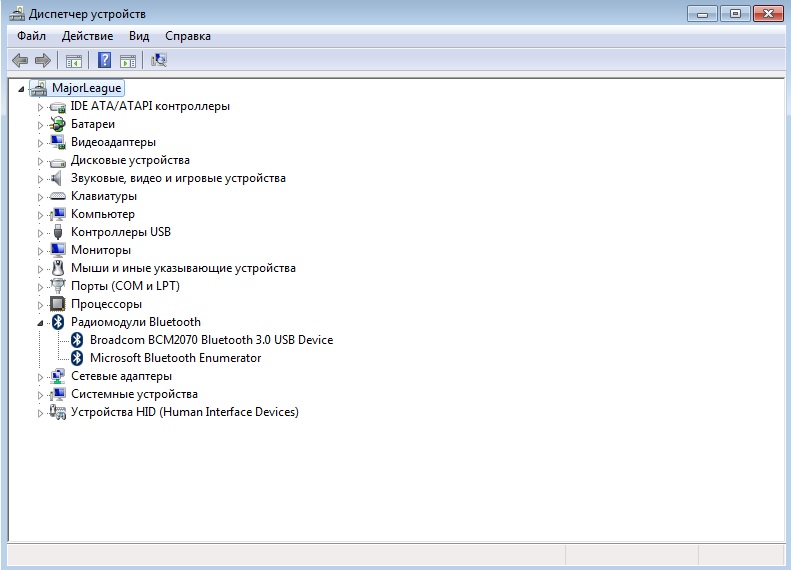Click the Устройства HID icon
This screenshot has height=570, width=791.
point(58,412)
